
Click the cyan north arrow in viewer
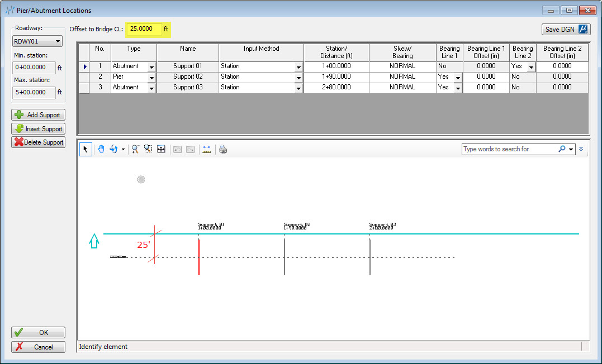94,241
